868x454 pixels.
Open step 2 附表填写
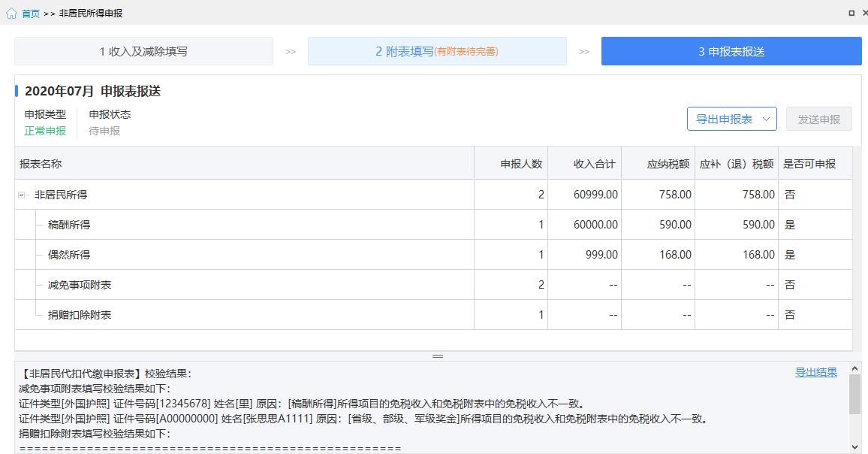pyautogui.click(x=438, y=50)
